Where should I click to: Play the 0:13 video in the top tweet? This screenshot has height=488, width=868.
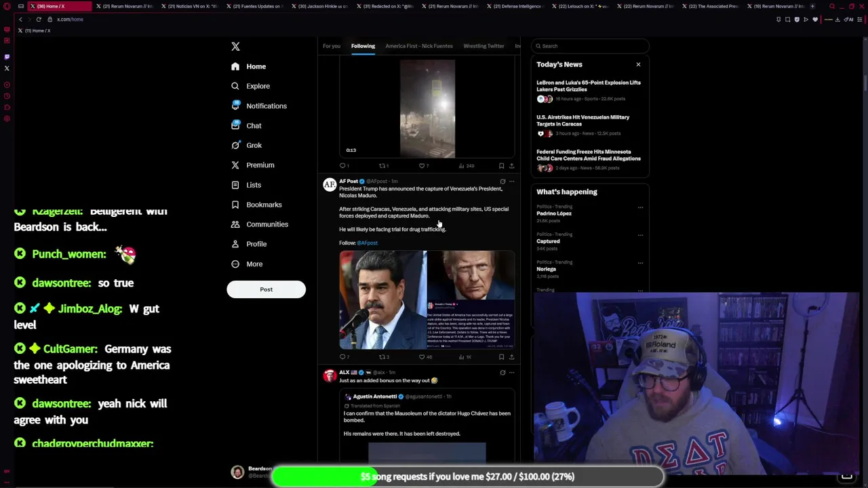click(x=427, y=108)
